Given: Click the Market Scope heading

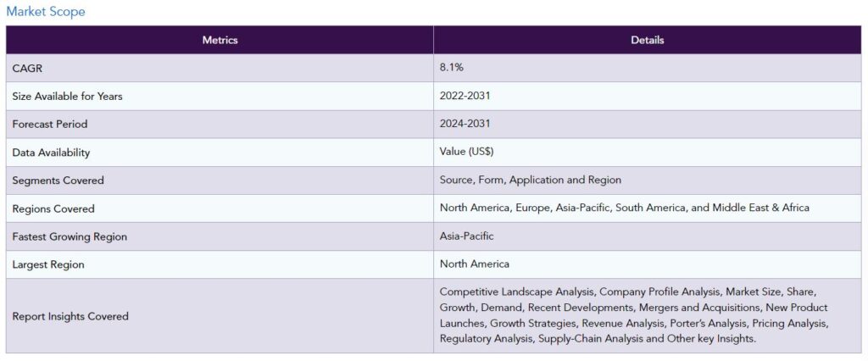Looking at the screenshot, I should 46,11.
